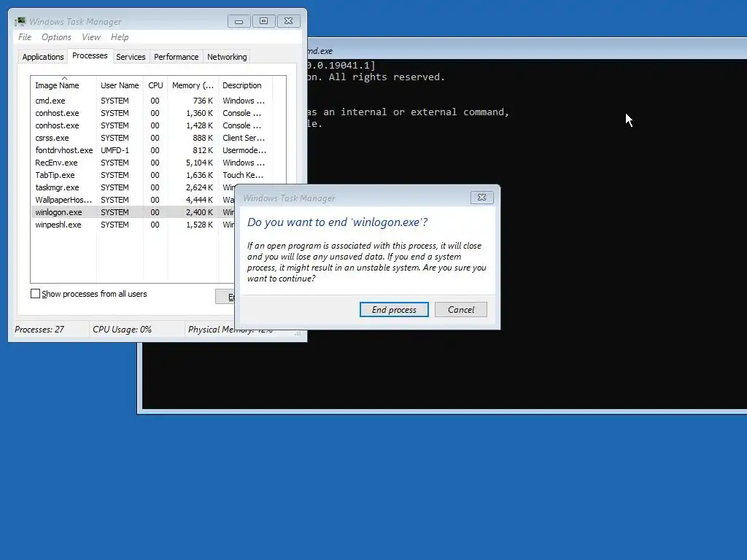Image resolution: width=747 pixels, height=560 pixels.
Task: Click the Touch Ke... description cell
Action: click(243, 175)
